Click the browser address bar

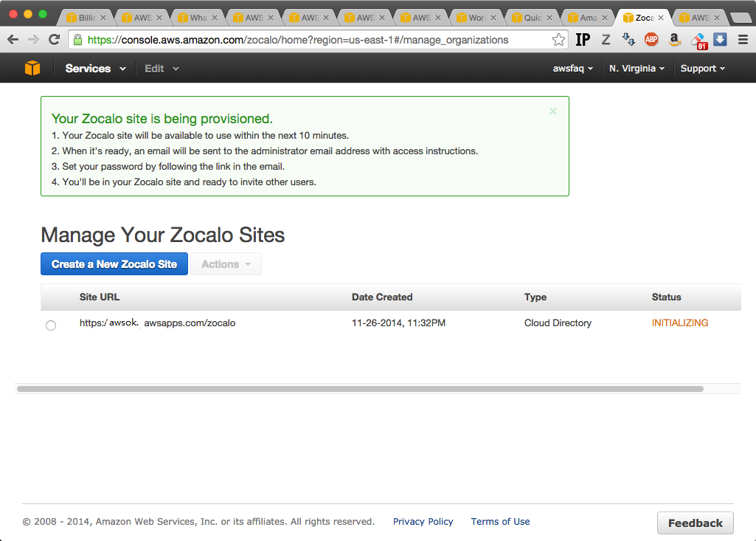coord(318,40)
